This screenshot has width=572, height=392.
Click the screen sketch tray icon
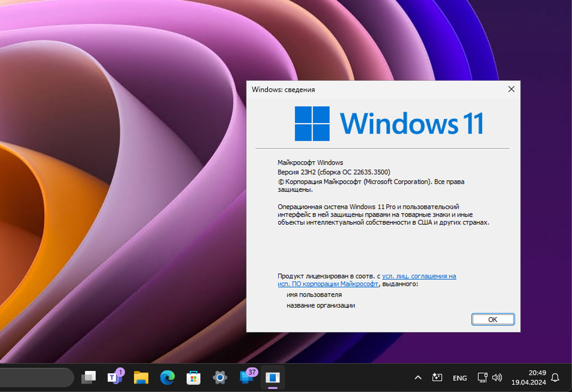tap(437, 378)
